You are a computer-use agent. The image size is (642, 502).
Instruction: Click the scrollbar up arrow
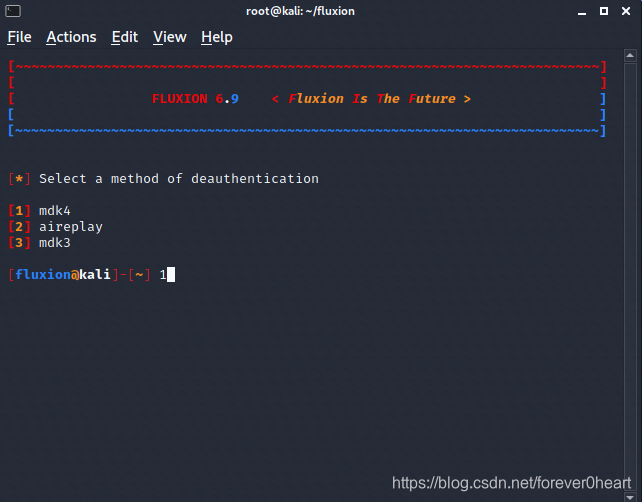[x=630, y=56]
